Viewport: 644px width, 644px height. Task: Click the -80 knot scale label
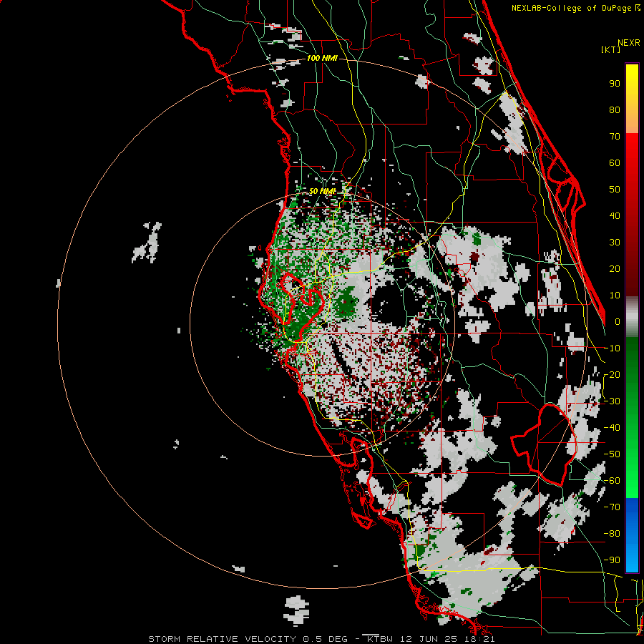pyautogui.click(x=612, y=534)
